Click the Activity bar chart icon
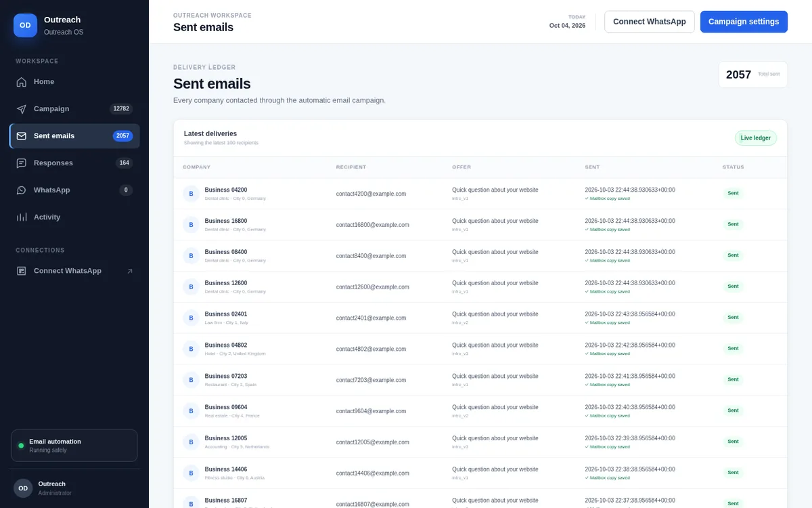Screen dimensions: 812x508 (22, 217)
